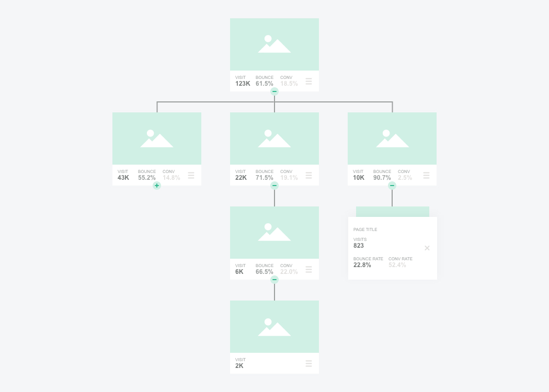Screen dimensions: 549x392
Task: Select the 6K visits page thumbnail
Action: pyautogui.click(x=274, y=233)
